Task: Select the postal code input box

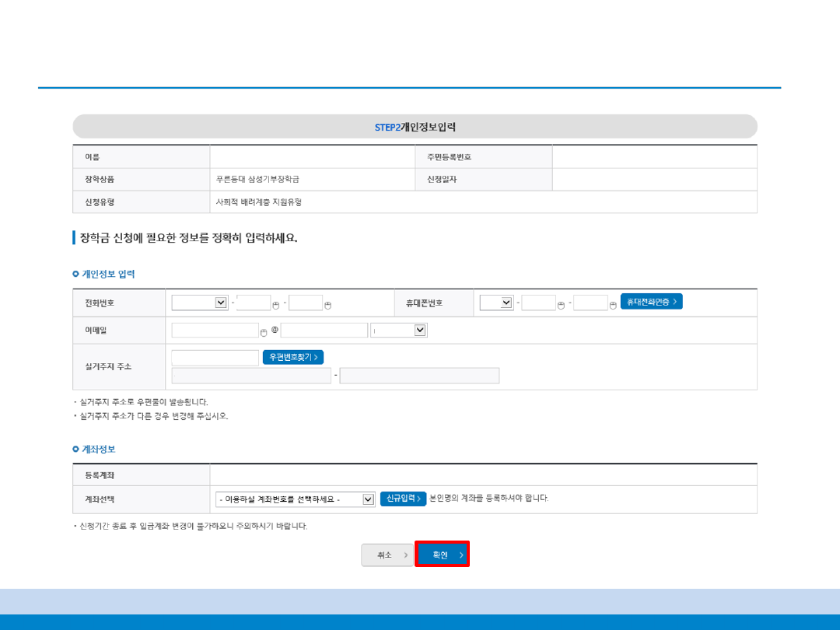Action: [x=215, y=358]
